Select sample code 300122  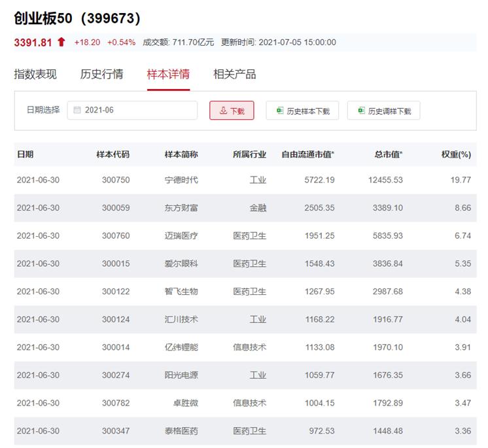coord(116,292)
